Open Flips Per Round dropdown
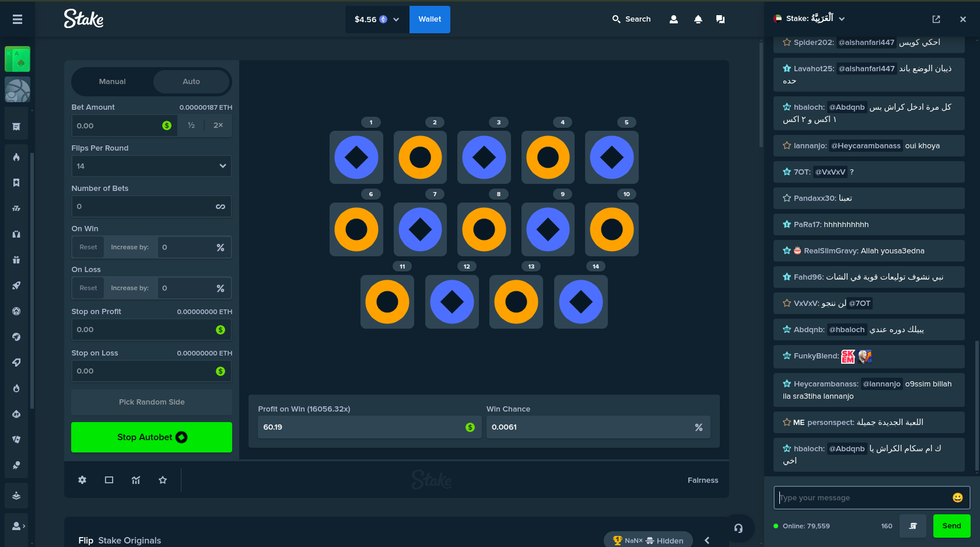The height and width of the screenshot is (547, 980). click(151, 166)
